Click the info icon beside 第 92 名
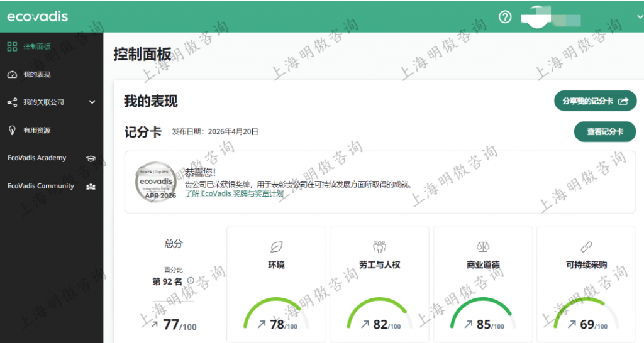This screenshot has height=343, width=644. 191,281
